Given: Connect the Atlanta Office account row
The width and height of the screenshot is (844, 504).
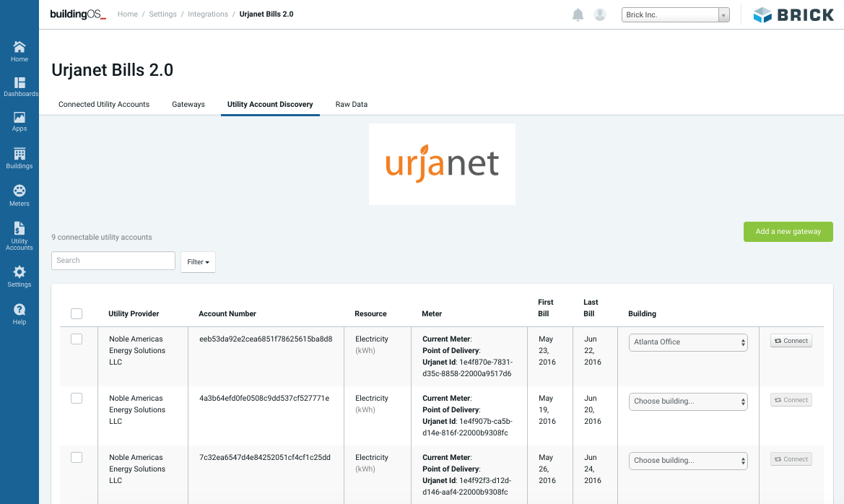Looking at the screenshot, I should tap(791, 341).
